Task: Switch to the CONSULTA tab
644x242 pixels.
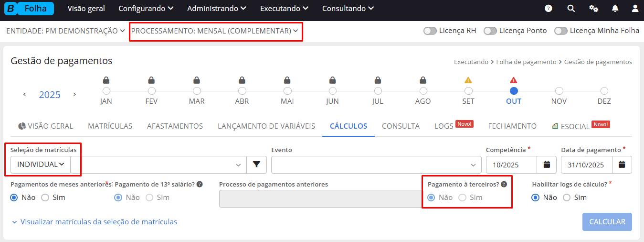Action: pyautogui.click(x=401, y=126)
